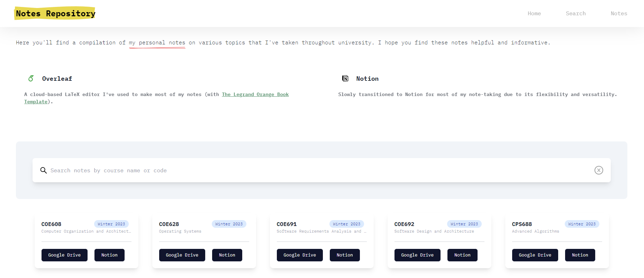Click underlined 'my personal notes' text
The height and width of the screenshot is (278, 644).
pos(157,43)
